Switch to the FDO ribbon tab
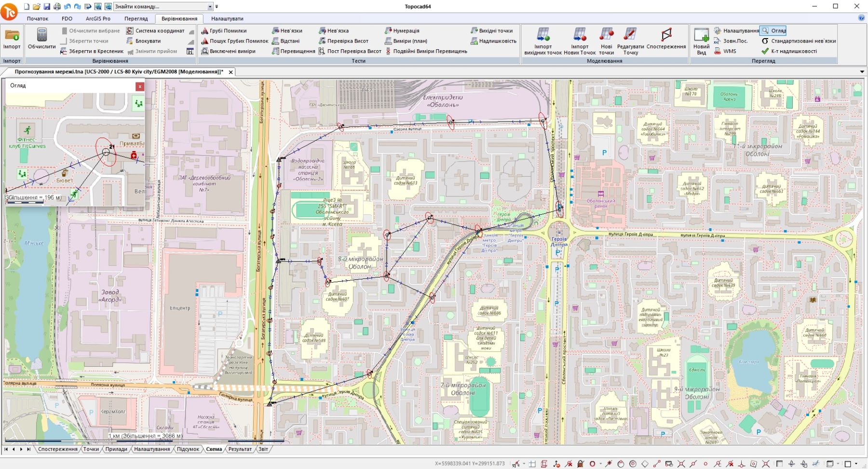This screenshot has width=868, height=469. [x=67, y=18]
